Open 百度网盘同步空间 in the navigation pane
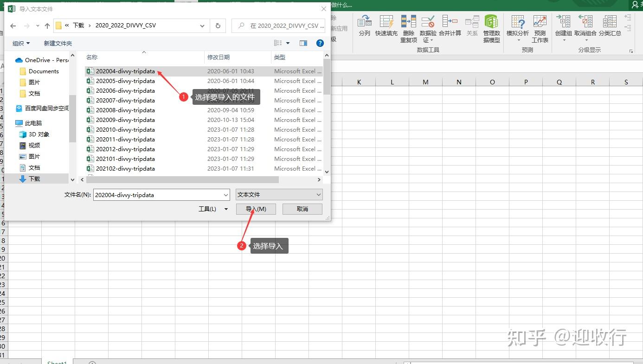Viewport: 643px width, 364px height. pyautogui.click(x=42, y=109)
